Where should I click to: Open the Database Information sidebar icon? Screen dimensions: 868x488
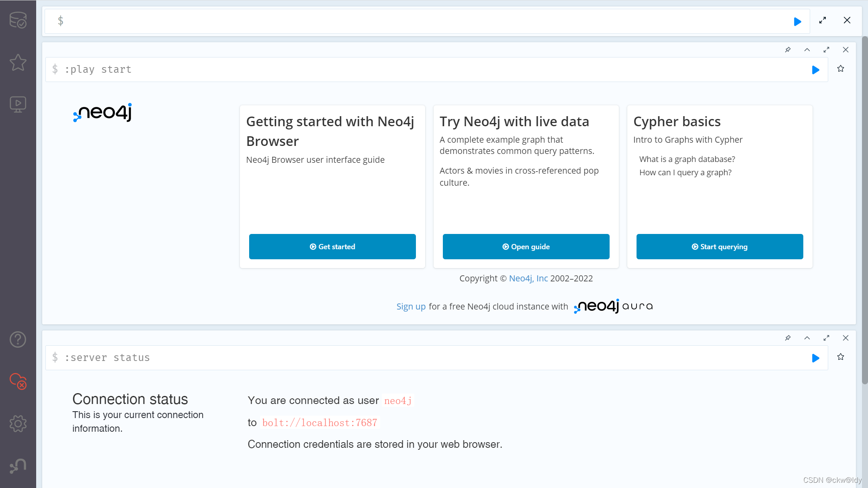pyautogui.click(x=18, y=20)
